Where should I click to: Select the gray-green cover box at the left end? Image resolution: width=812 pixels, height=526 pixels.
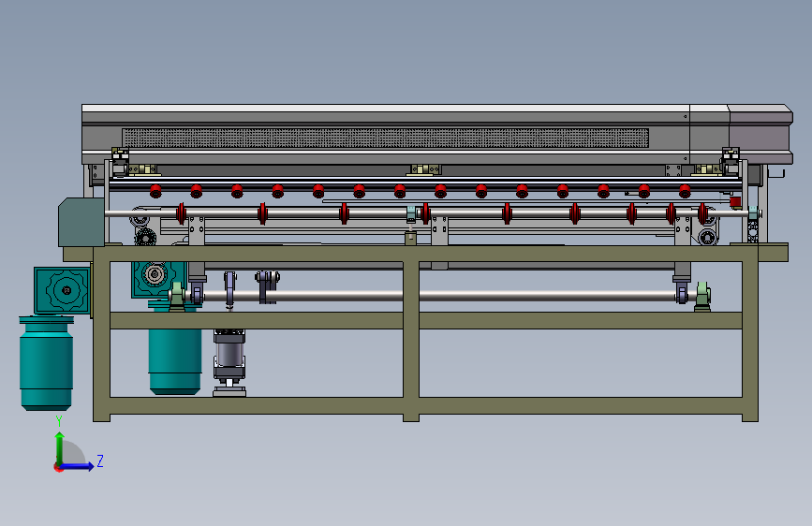point(81,222)
